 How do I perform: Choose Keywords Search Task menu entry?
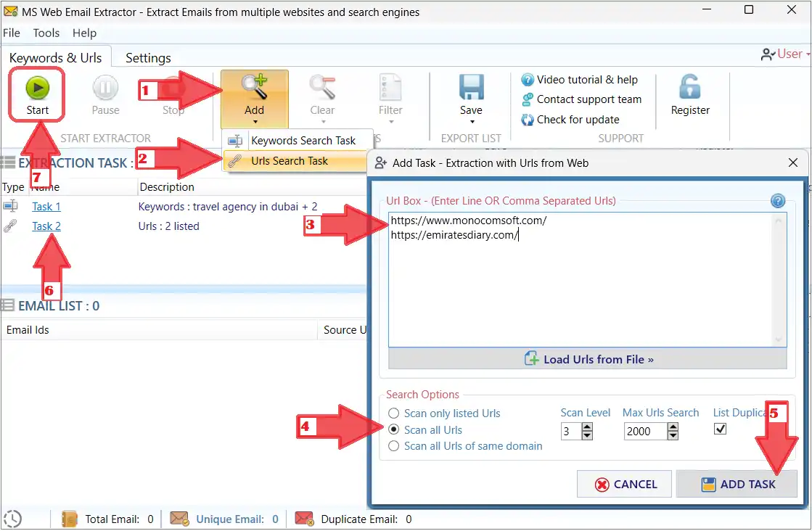coord(298,141)
